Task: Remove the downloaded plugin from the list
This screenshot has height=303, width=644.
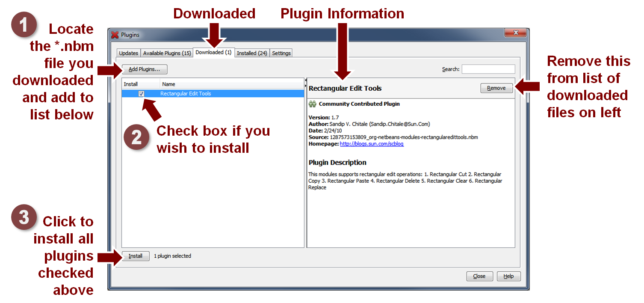Action: [496, 88]
